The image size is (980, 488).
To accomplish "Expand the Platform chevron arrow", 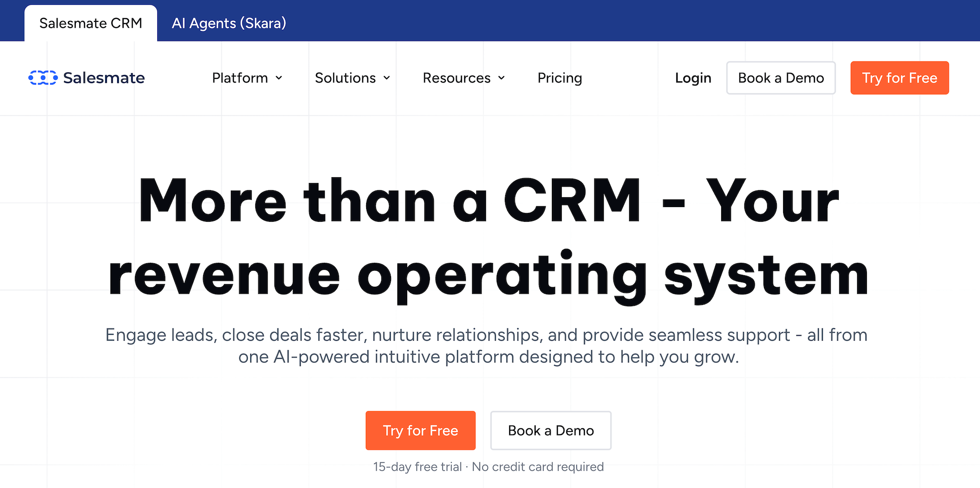I will (x=279, y=78).
